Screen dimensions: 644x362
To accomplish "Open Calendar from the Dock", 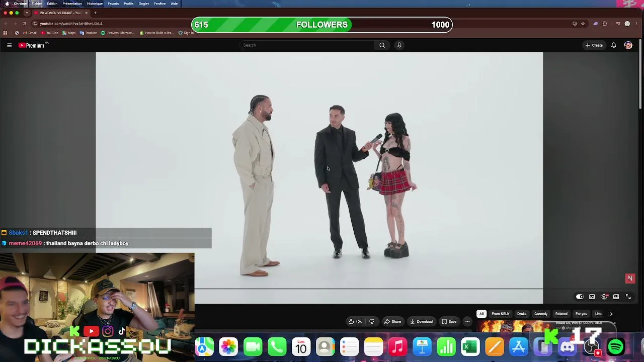I will [x=301, y=347].
